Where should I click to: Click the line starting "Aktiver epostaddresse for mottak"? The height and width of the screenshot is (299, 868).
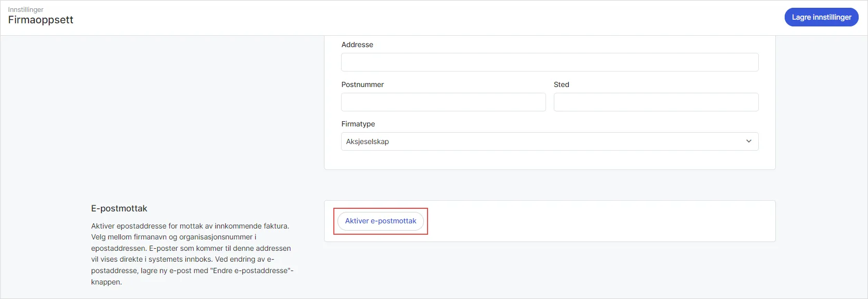pyautogui.click(x=190, y=226)
